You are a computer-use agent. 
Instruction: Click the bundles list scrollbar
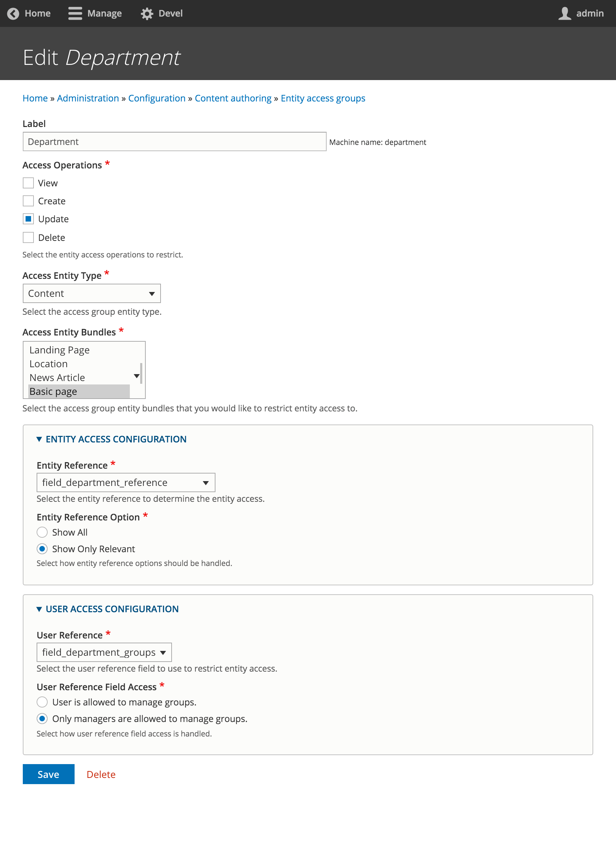[141, 373]
